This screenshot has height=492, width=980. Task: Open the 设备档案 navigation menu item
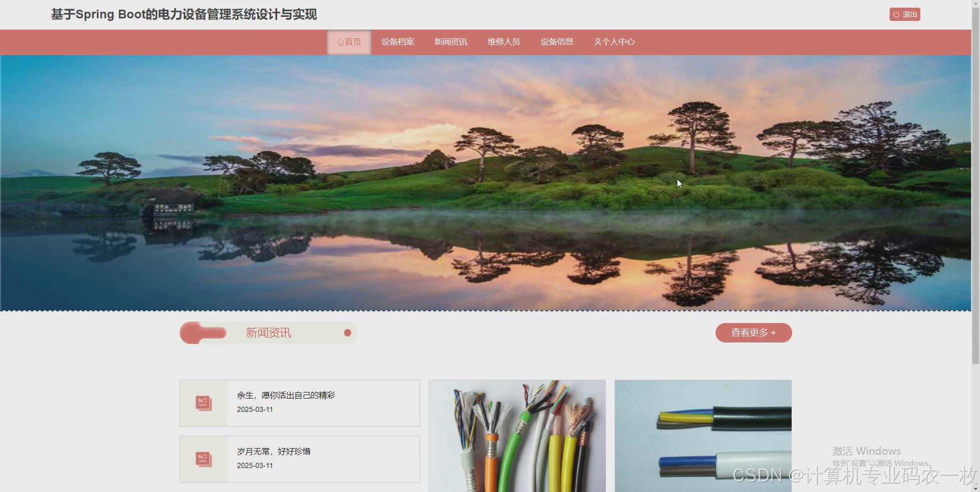click(398, 42)
